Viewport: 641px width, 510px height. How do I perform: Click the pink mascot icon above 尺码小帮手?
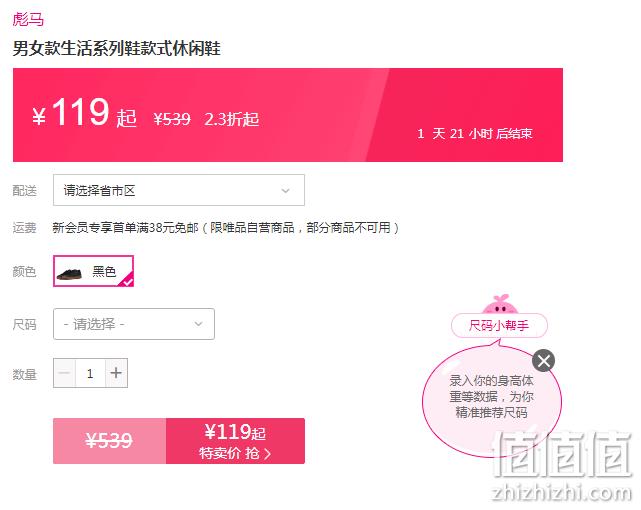pyautogui.click(x=500, y=304)
